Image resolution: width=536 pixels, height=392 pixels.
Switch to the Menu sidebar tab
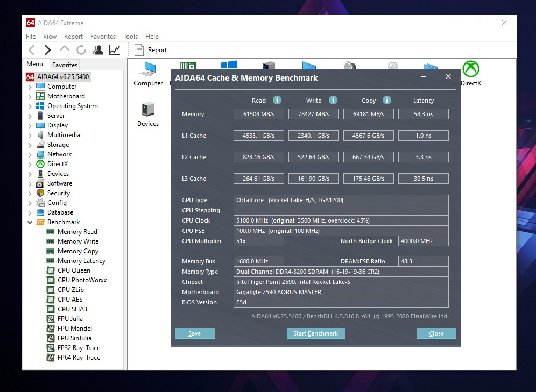34,64
